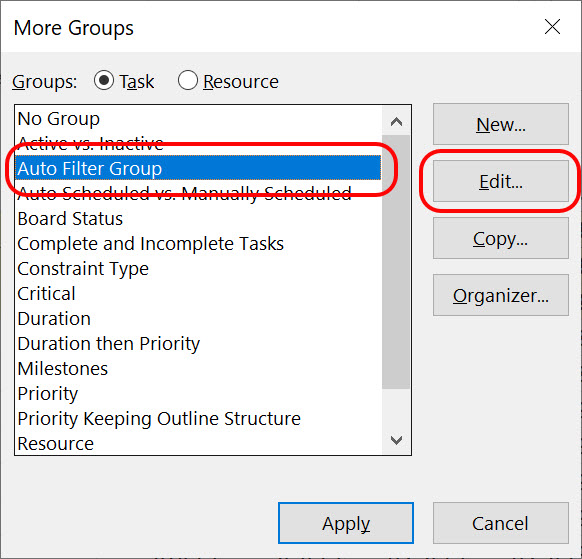The width and height of the screenshot is (582, 559).
Task: Click Edit for the selected group
Action: pyautogui.click(x=501, y=182)
